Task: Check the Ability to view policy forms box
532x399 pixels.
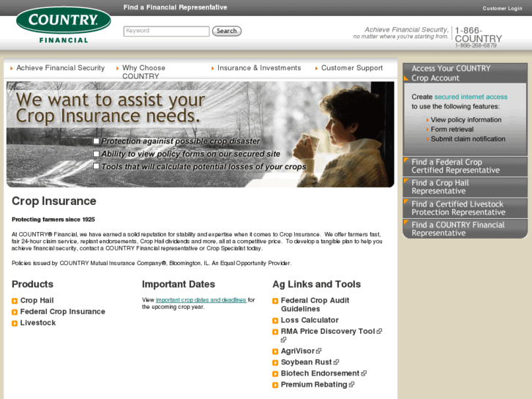Action: click(x=97, y=154)
